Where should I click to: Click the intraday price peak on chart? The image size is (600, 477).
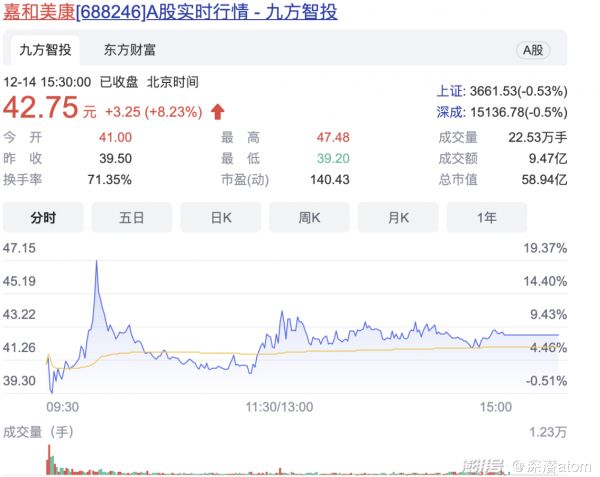pos(96,262)
